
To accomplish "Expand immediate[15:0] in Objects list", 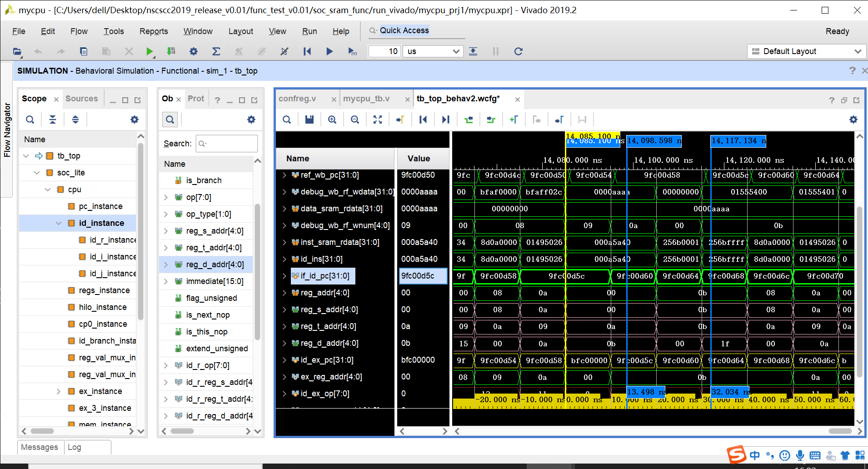I will (166, 281).
